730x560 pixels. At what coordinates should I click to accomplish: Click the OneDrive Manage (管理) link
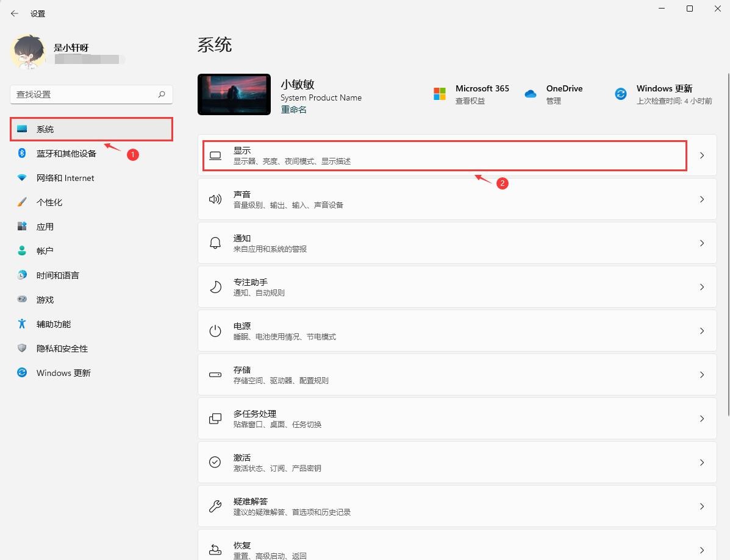(x=554, y=101)
